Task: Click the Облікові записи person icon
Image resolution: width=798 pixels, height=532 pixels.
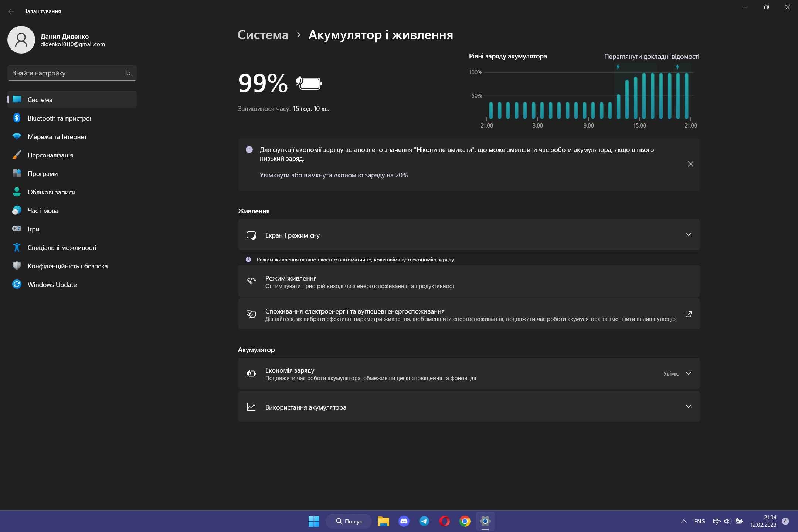Action: point(17,192)
